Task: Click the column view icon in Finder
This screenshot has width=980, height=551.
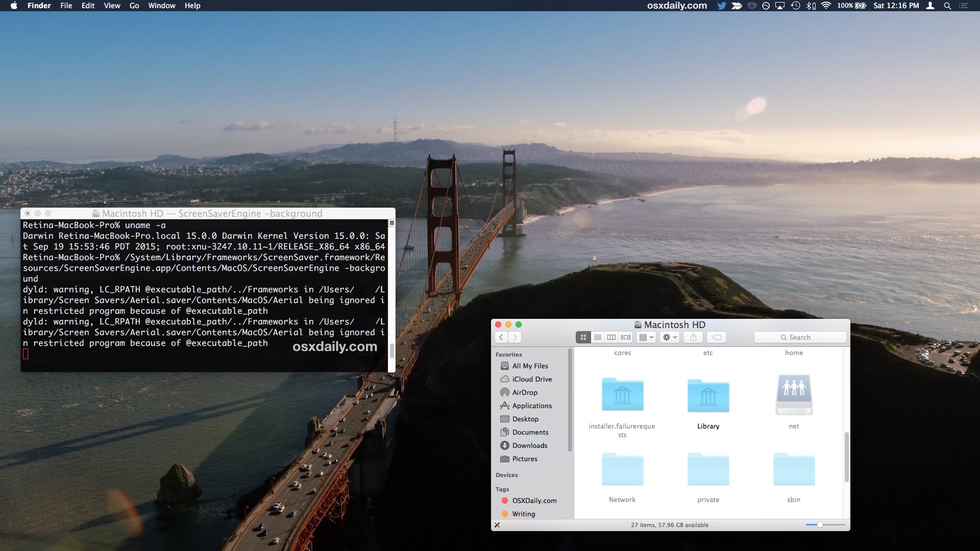Action: 611,336
